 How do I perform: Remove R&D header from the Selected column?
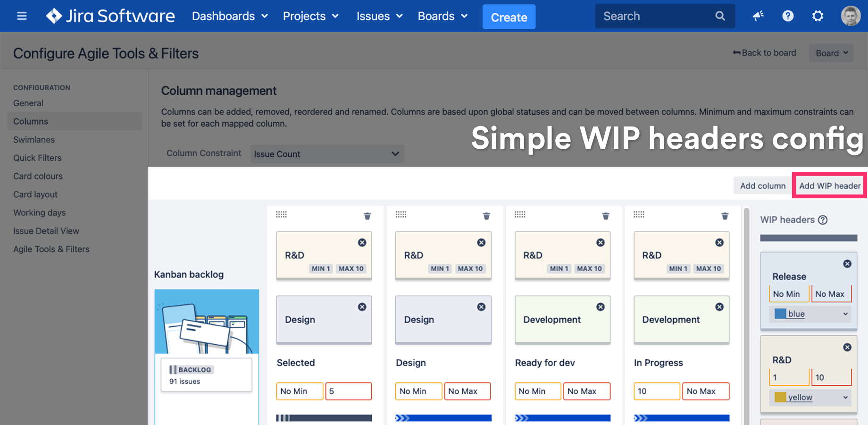tap(362, 243)
